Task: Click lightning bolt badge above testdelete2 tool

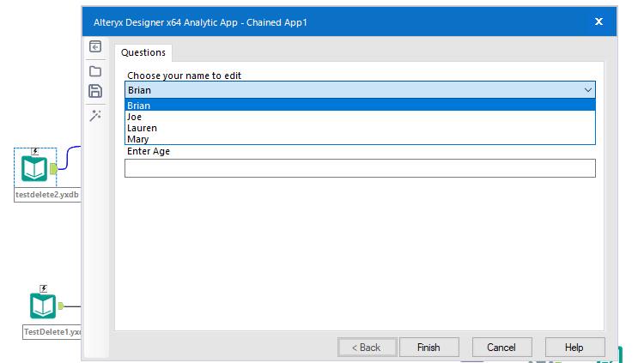Action: [x=35, y=151]
